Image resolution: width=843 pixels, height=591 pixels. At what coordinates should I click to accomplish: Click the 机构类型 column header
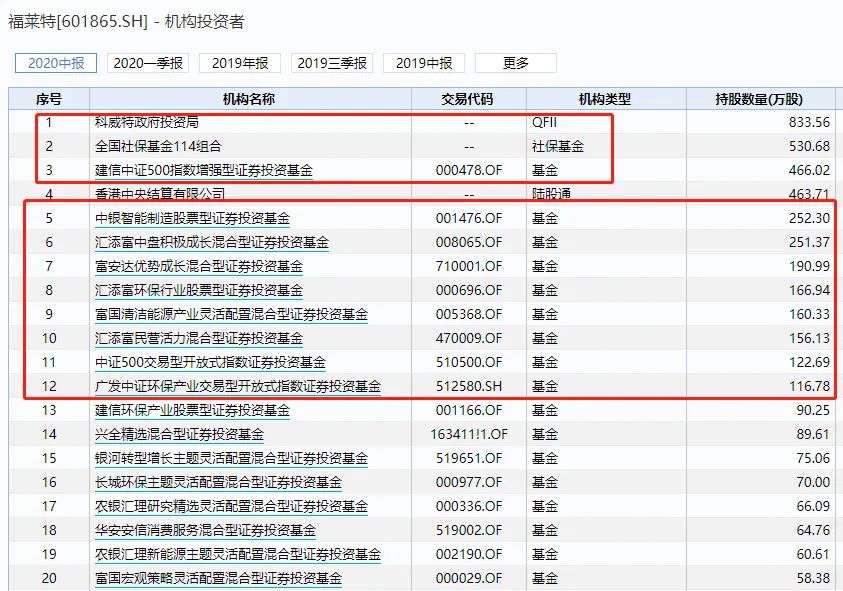[x=605, y=99]
